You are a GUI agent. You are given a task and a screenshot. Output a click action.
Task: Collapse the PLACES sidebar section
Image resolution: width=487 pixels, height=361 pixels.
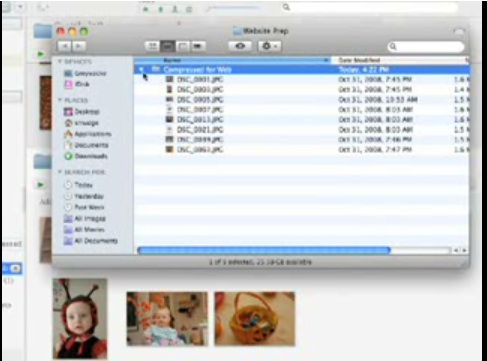click(60, 100)
